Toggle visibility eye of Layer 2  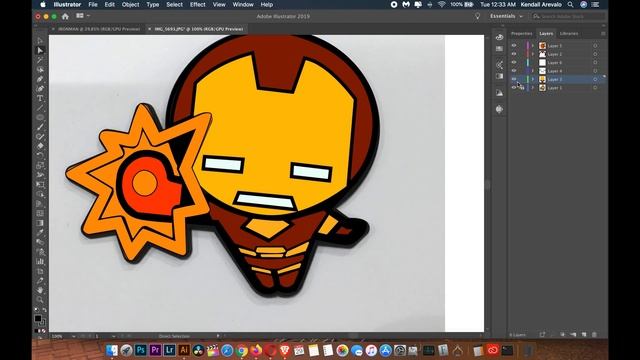click(x=514, y=54)
